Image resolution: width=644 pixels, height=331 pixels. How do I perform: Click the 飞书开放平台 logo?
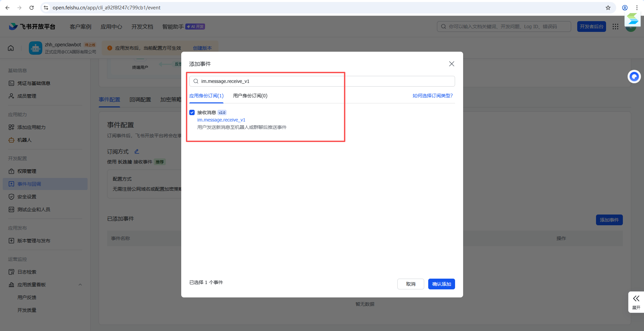32,27
